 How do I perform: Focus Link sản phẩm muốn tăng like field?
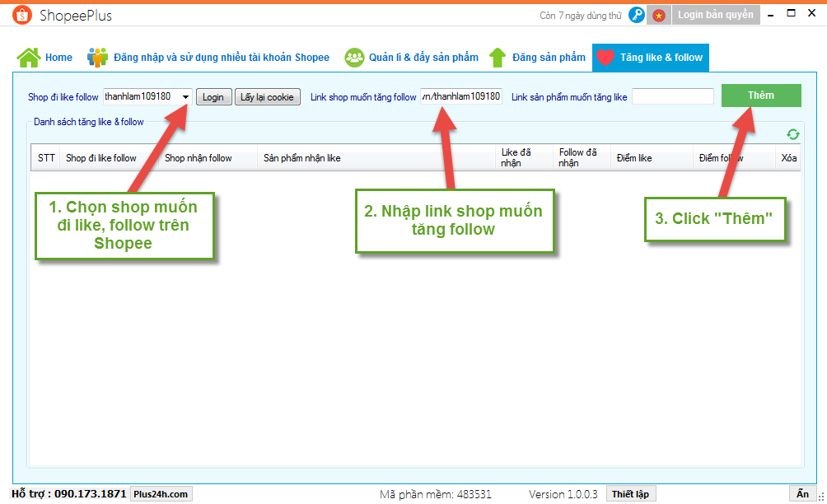click(672, 96)
